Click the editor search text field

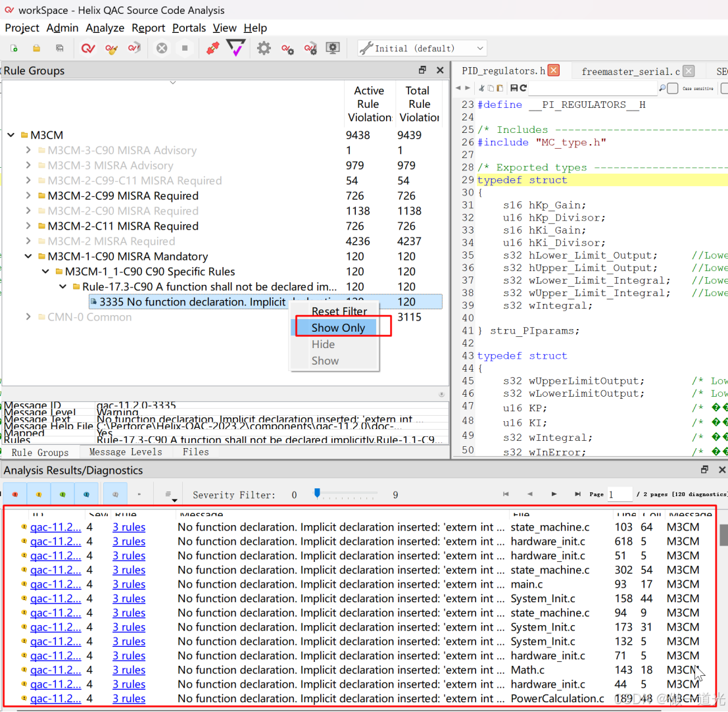(x=593, y=88)
